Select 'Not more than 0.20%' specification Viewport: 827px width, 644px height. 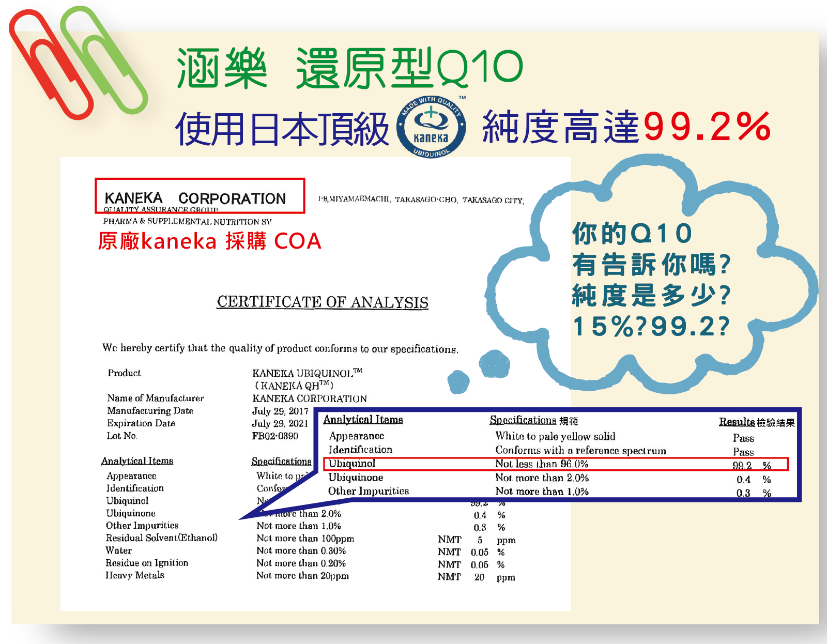tap(301, 563)
